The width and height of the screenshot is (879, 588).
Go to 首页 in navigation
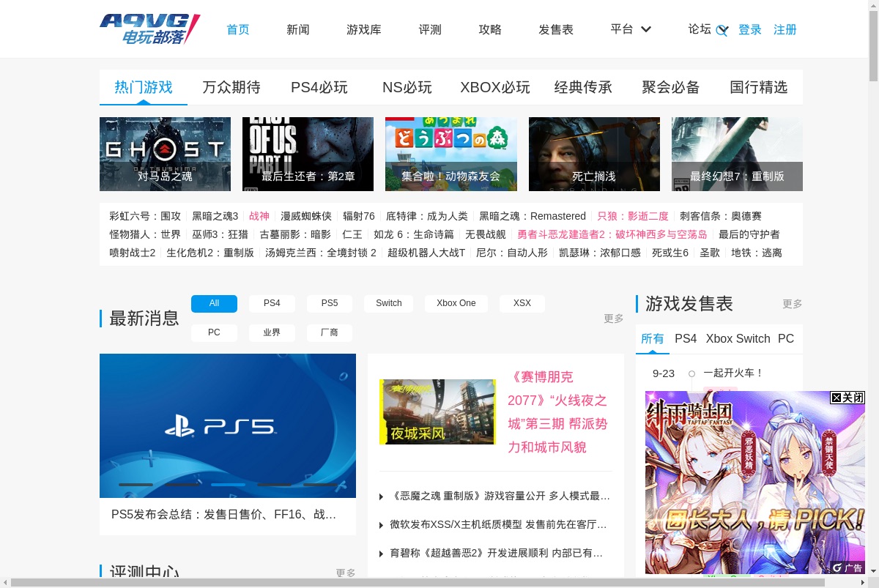(x=238, y=29)
